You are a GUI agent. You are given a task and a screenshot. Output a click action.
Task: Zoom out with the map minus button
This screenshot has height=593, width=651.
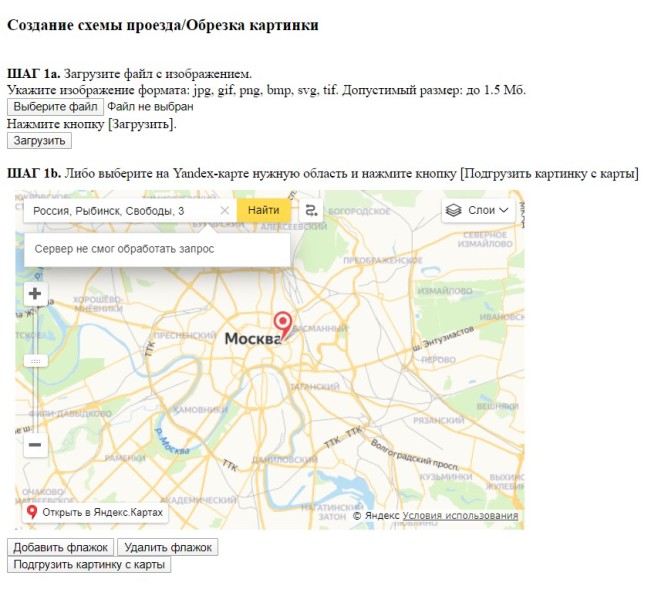coord(35,445)
